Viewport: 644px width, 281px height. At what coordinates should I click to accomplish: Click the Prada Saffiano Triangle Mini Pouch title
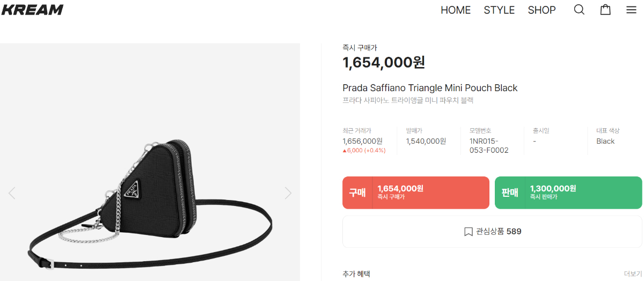click(x=430, y=88)
